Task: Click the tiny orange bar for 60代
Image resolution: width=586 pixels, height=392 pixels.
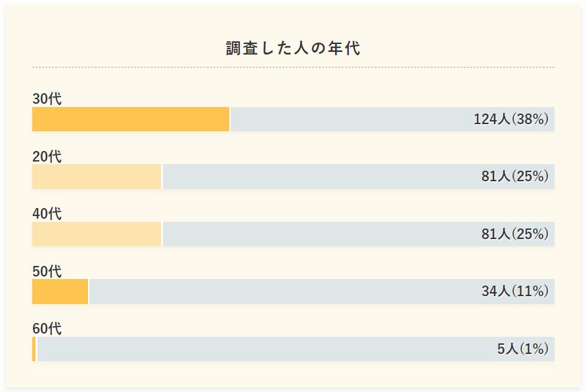Action: coord(34,349)
